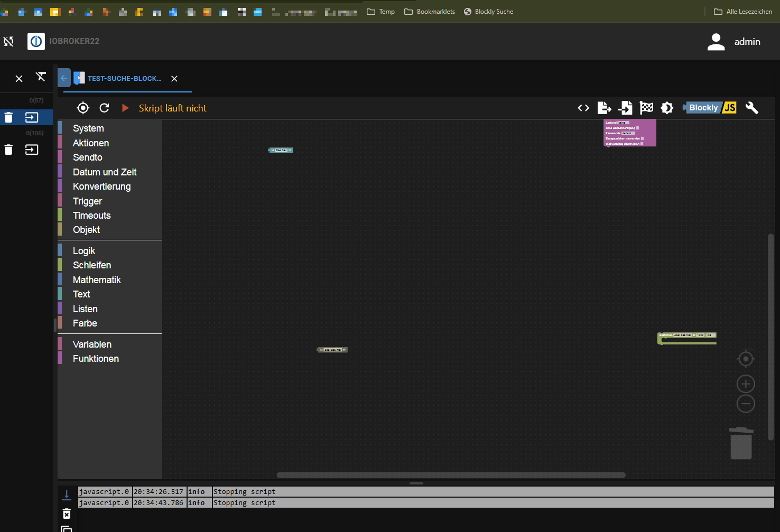Open the Listen block category

pos(110,309)
